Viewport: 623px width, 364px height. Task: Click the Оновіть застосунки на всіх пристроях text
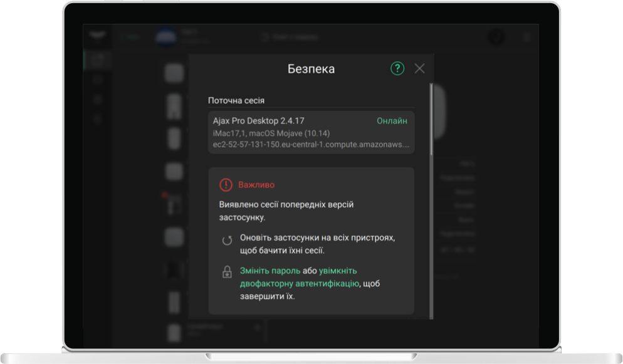(x=317, y=238)
